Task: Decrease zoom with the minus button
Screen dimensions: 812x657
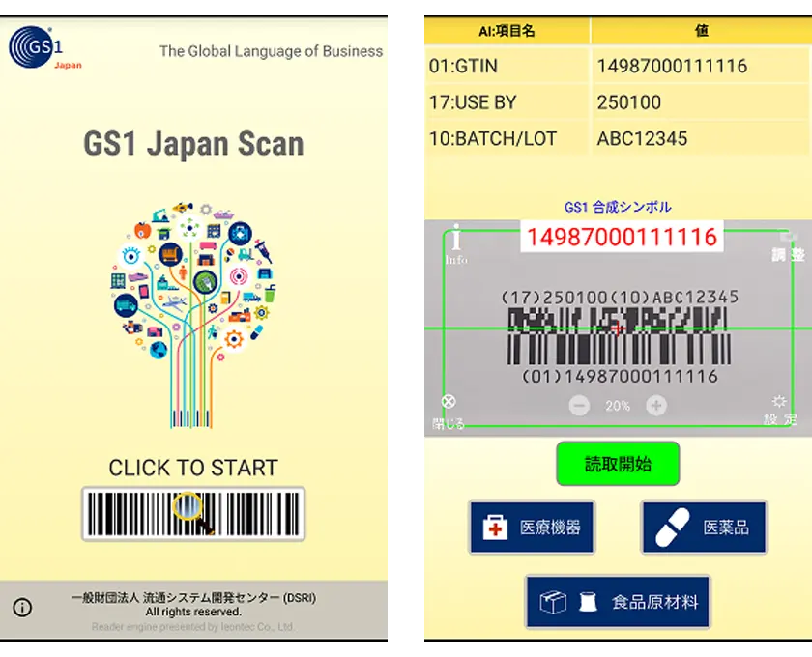Action: 579,406
